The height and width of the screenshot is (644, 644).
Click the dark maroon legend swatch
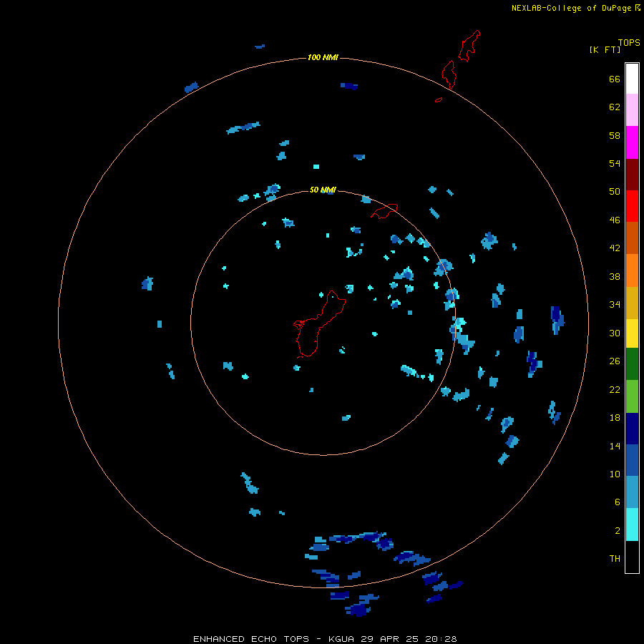pyautogui.click(x=632, y=174)
